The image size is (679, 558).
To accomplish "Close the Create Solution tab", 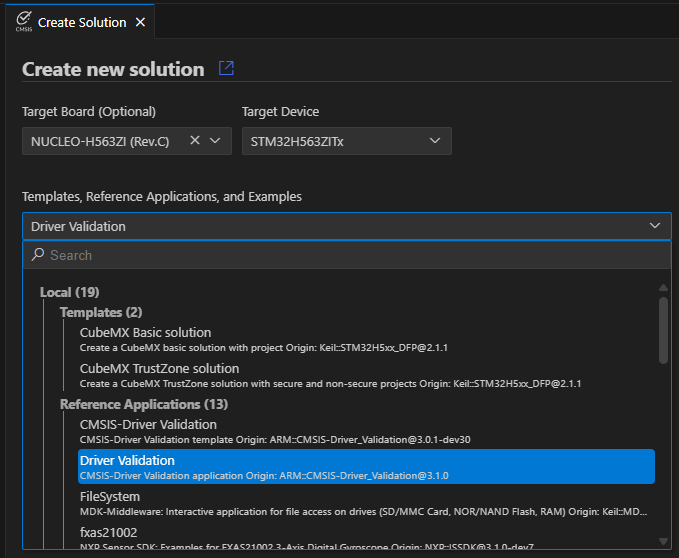I will tap(140, 22).
